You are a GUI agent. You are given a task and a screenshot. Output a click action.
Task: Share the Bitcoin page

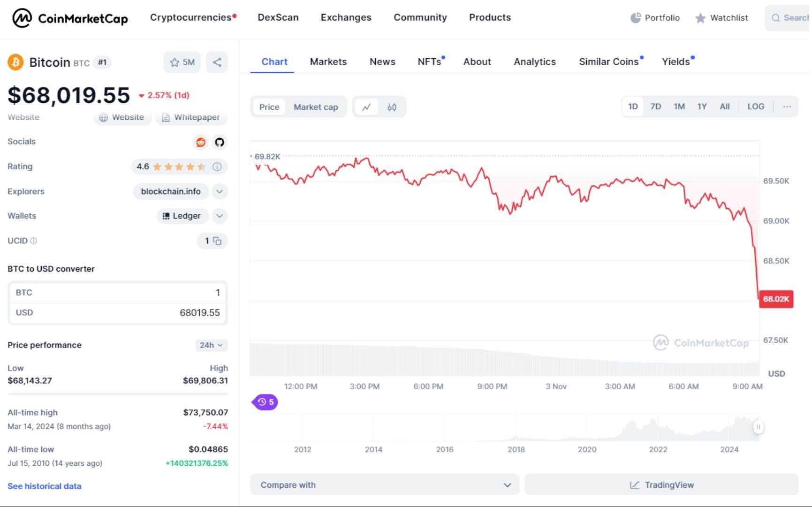217,61
